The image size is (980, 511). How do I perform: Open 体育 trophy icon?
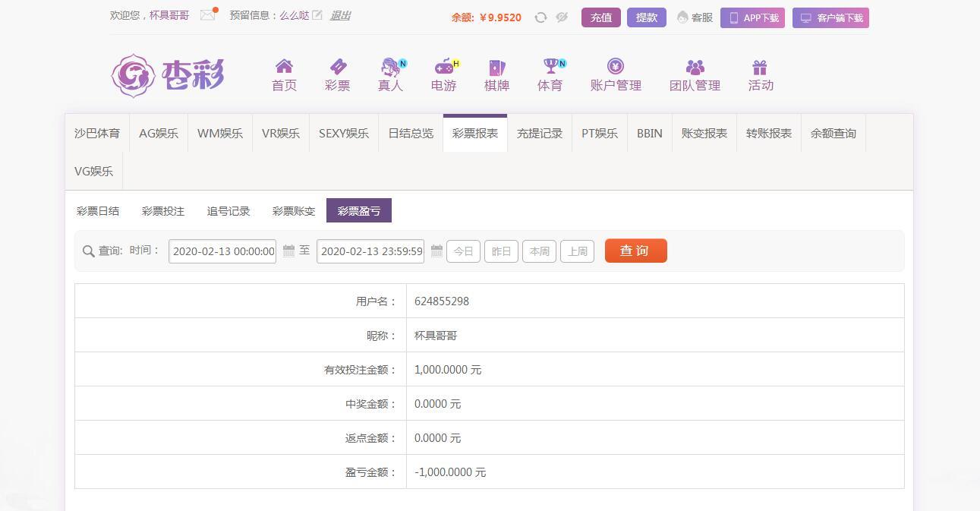[x=550, y=67]
